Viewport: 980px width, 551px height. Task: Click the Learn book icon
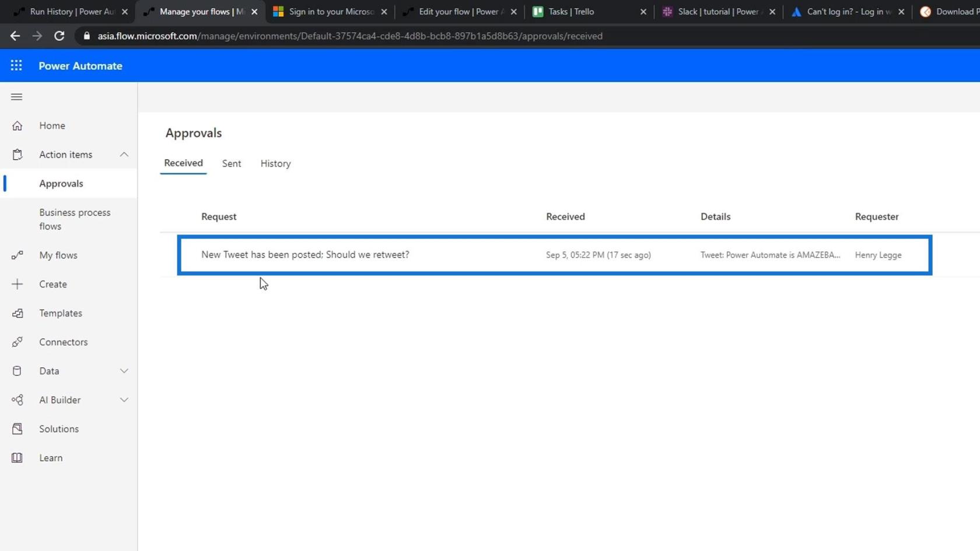pos(17,458)
